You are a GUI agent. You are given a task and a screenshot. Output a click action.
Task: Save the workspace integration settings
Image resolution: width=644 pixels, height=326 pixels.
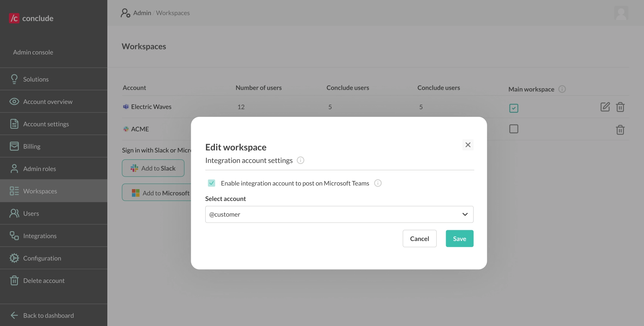point(459,238)
